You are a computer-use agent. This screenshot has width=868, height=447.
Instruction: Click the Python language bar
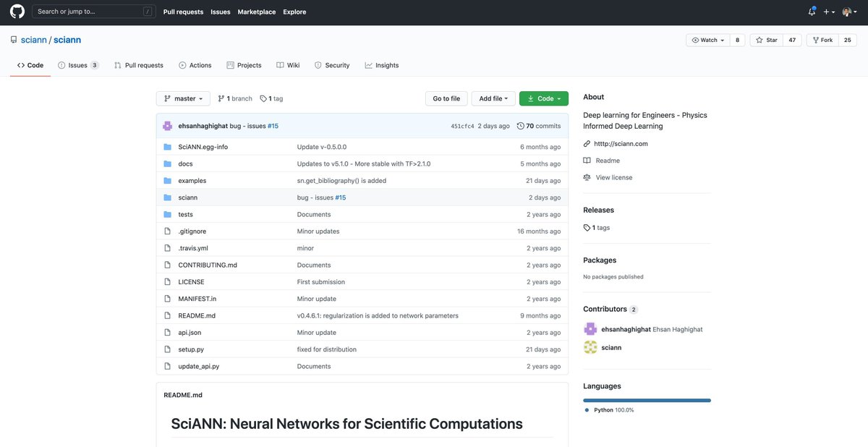coord(647,400)
